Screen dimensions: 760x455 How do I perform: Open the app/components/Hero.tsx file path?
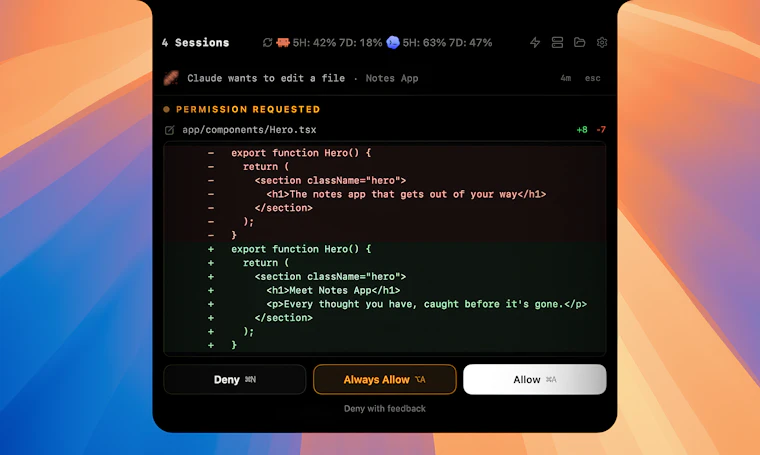(x=249, y=130)
